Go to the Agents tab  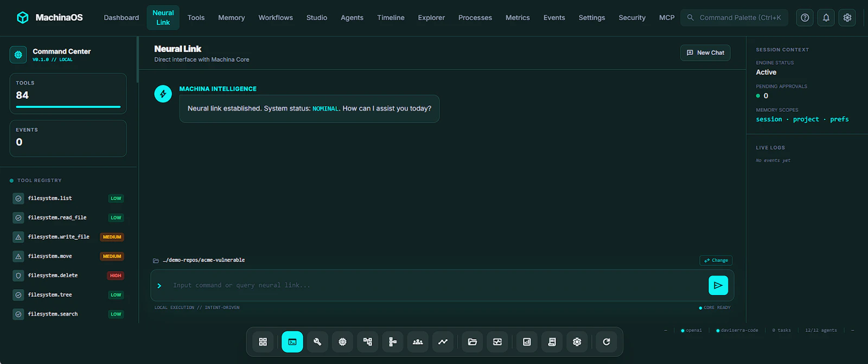[352, 17]
